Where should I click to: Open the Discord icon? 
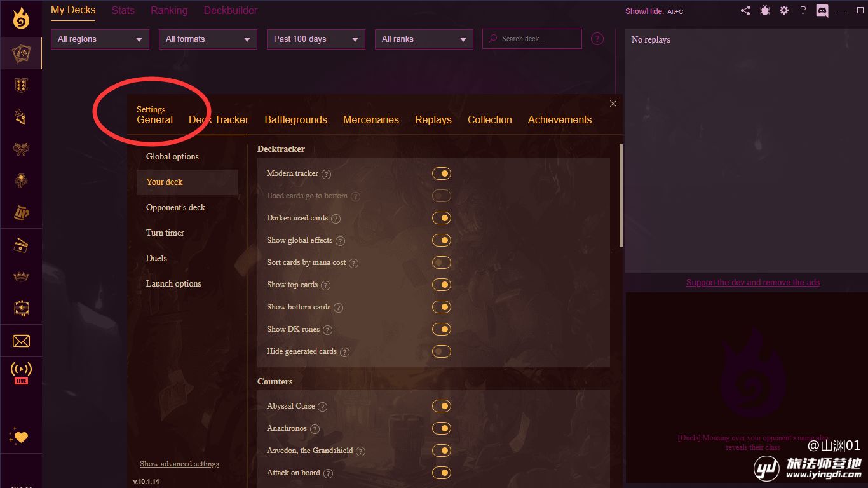pyautogui.click(x=822, y=11)
